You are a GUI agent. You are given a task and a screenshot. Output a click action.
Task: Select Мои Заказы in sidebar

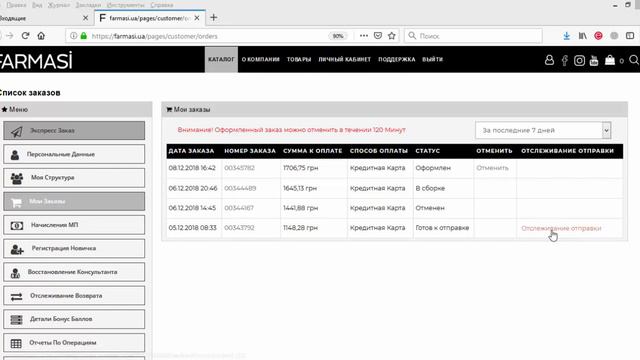74,201
